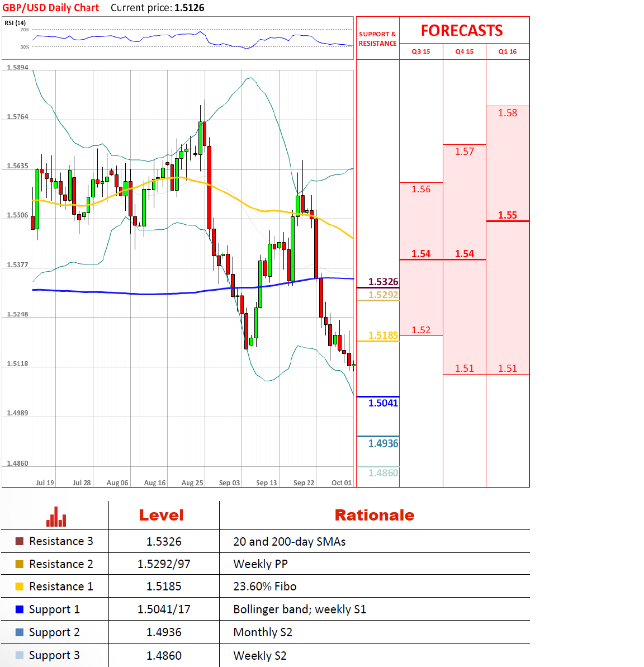
Task: Select the 'GBP/USD Daily Chart' title
Action: (51, 8)
